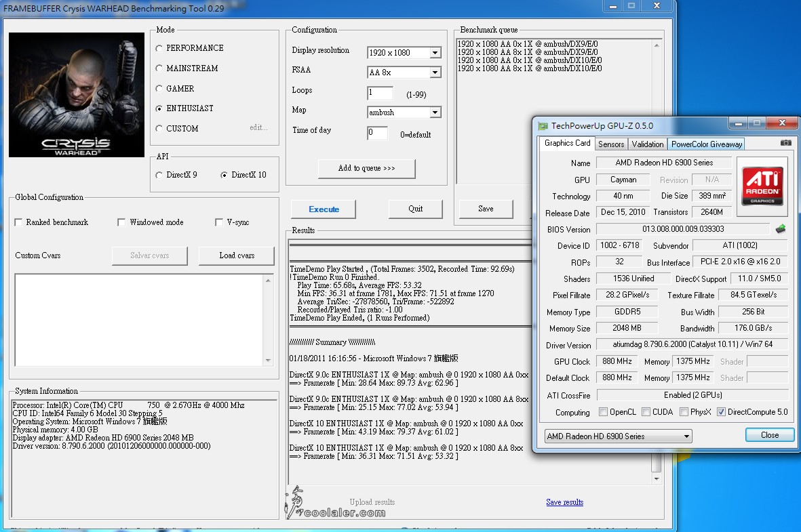Click inside Custom Cvars text area
This screenshot has width=801, height=532.
pyautogui.click(x=139, y=320)
